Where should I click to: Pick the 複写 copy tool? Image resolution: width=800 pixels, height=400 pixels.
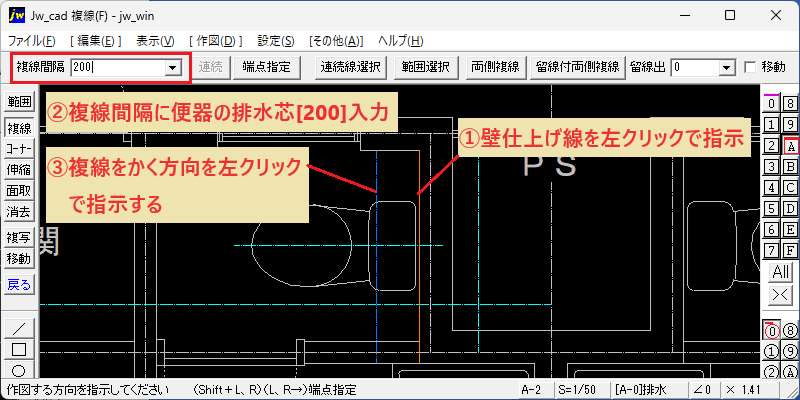(19, 237)
